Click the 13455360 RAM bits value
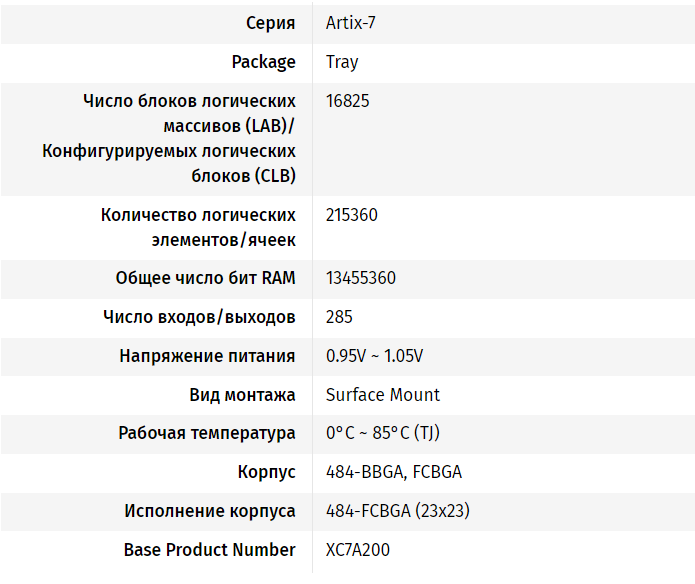 pyautogui.click(x=361, y=278)
